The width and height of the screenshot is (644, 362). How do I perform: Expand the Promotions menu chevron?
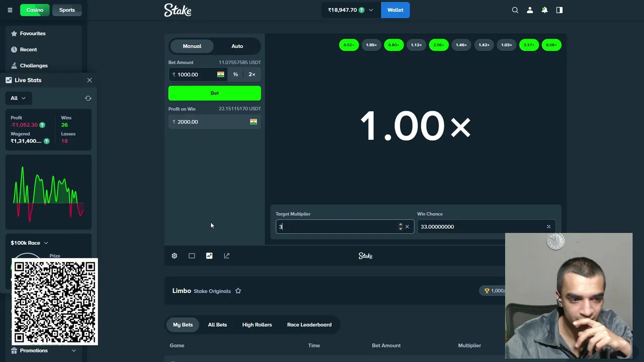coord(73,350)
